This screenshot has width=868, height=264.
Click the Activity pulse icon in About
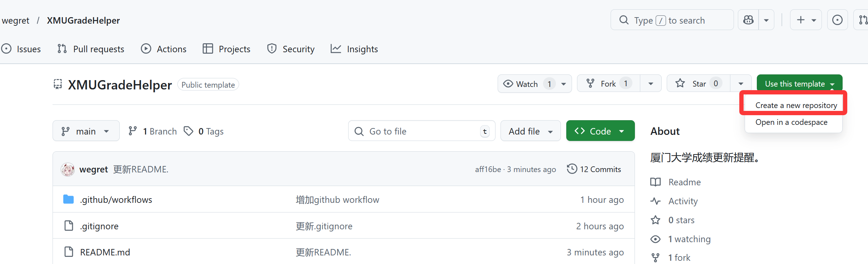(655, 201)
